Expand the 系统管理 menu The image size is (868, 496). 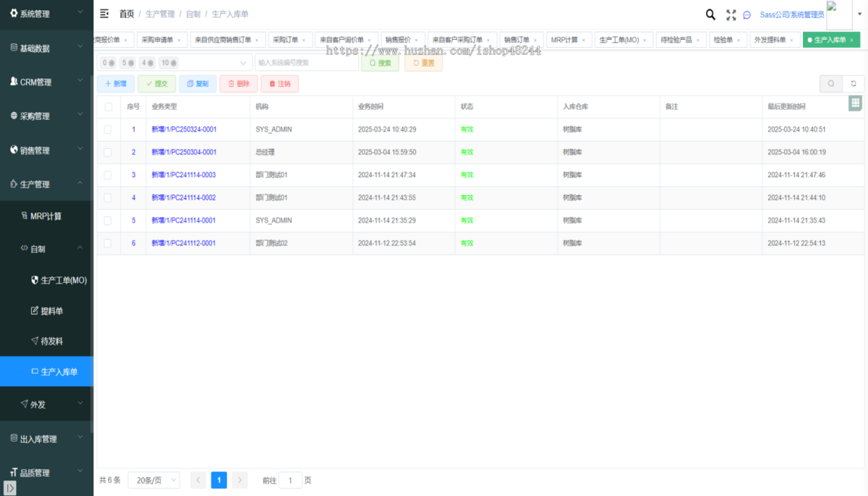pyautogui.click(x=80, y=13)
